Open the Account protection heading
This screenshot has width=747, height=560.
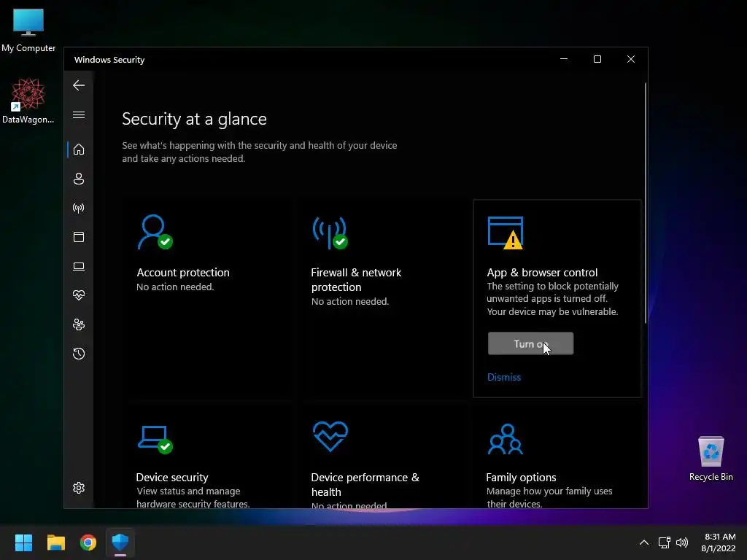tap(183, 273)
